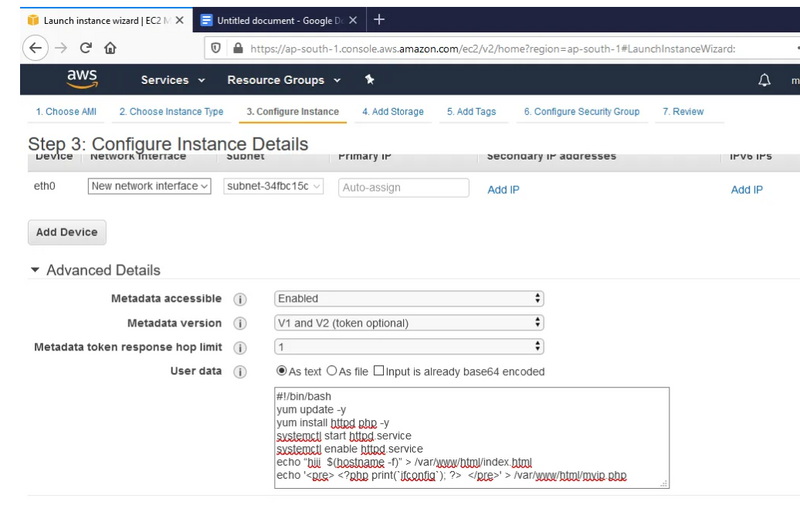Show info for User data

(x=240, y=372)
